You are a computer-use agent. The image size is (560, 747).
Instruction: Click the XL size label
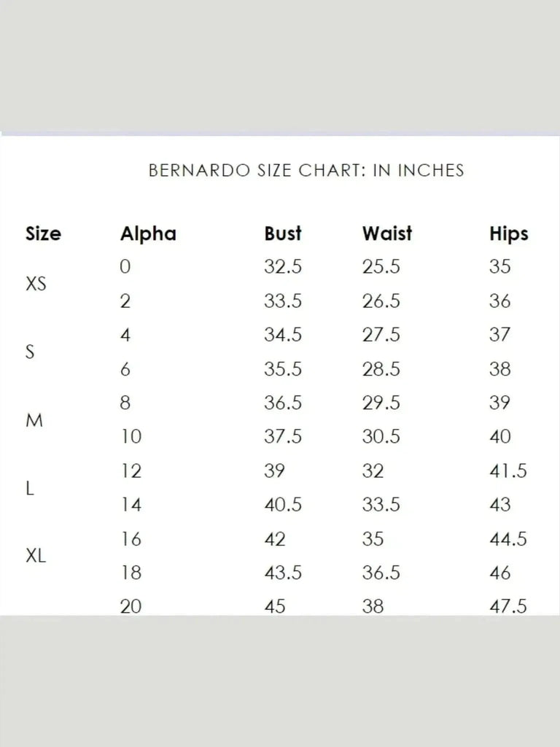(36, 556)
